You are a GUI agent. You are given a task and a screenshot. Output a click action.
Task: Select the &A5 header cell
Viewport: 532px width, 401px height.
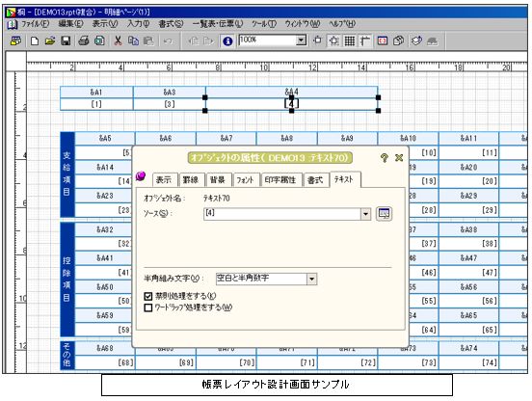pyautogui.click(x=105, y=139)
